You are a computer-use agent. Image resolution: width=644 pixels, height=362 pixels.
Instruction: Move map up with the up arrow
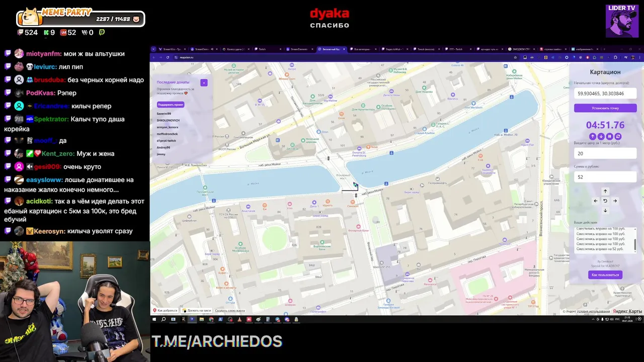click(x=605, y=191)
